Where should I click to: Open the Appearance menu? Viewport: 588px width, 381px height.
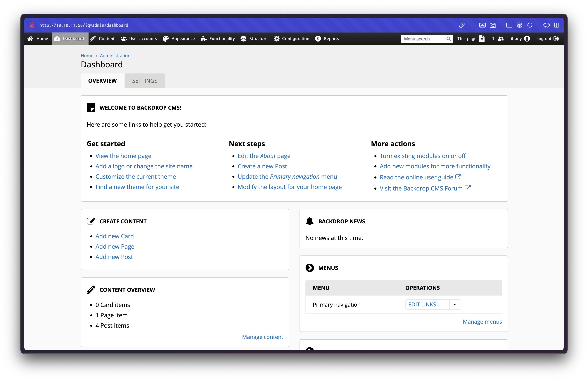click(x=179, y=39)
